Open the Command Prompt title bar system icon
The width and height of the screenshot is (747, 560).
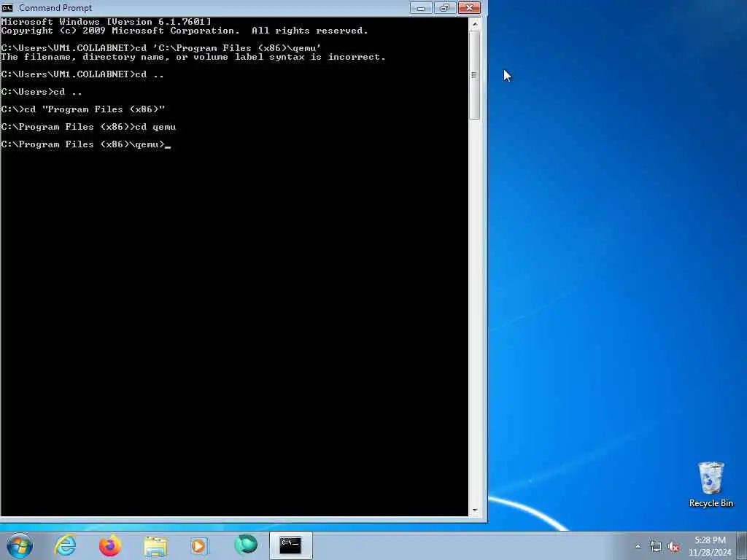7,7
